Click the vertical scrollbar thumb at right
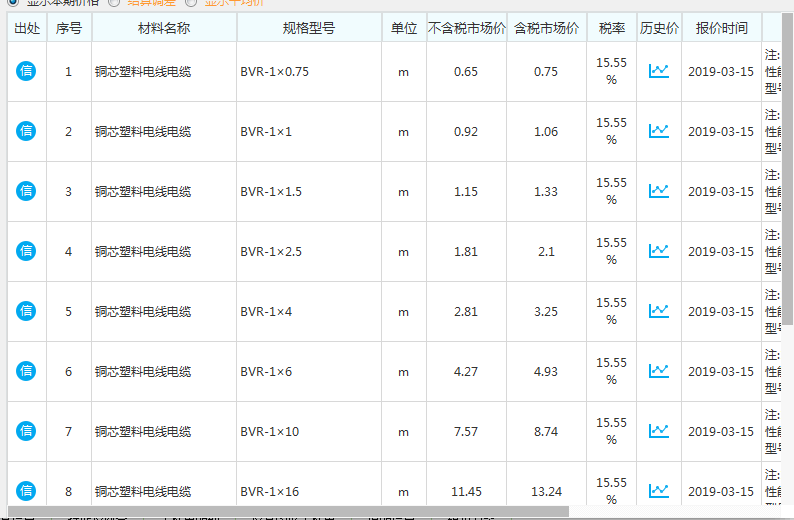 [788, 170]
